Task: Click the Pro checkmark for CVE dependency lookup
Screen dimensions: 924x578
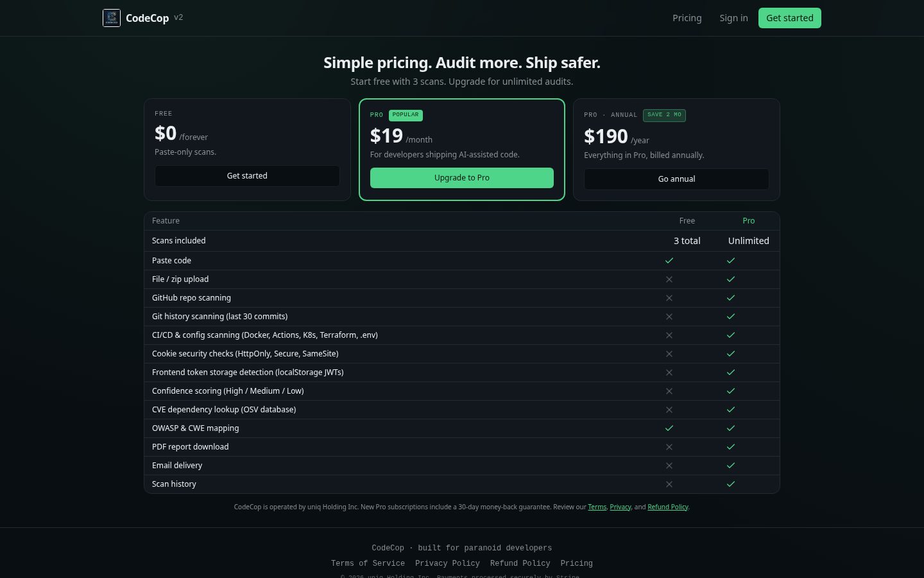Action: [x=731, y=410]
